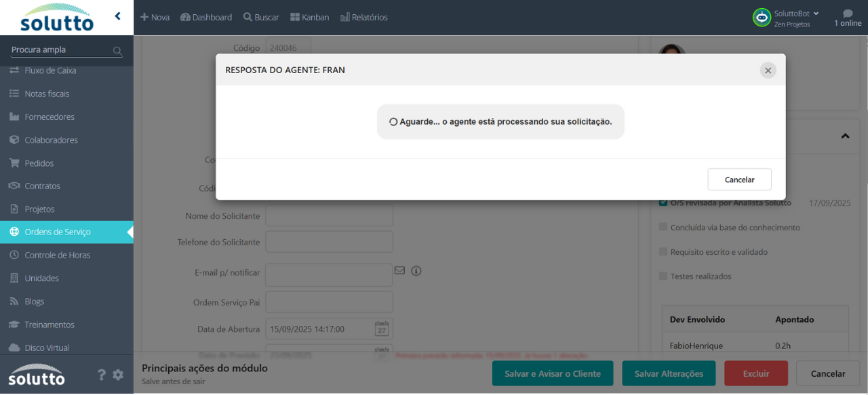Click the SoluttoBot avatar icon
Image resolution: width=868 pixels, height=395 pixels.
[762, 18]
